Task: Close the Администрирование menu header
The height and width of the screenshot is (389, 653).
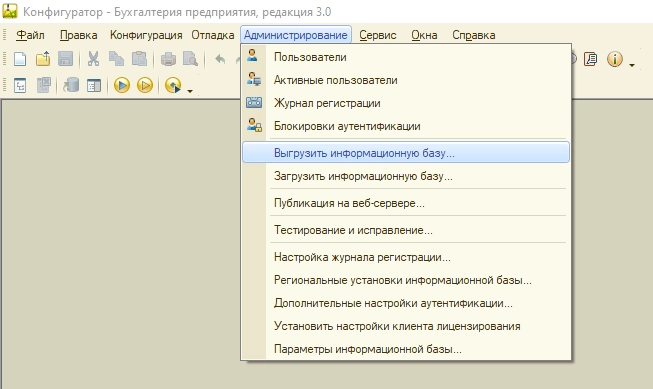Action: tap(296, 35)
